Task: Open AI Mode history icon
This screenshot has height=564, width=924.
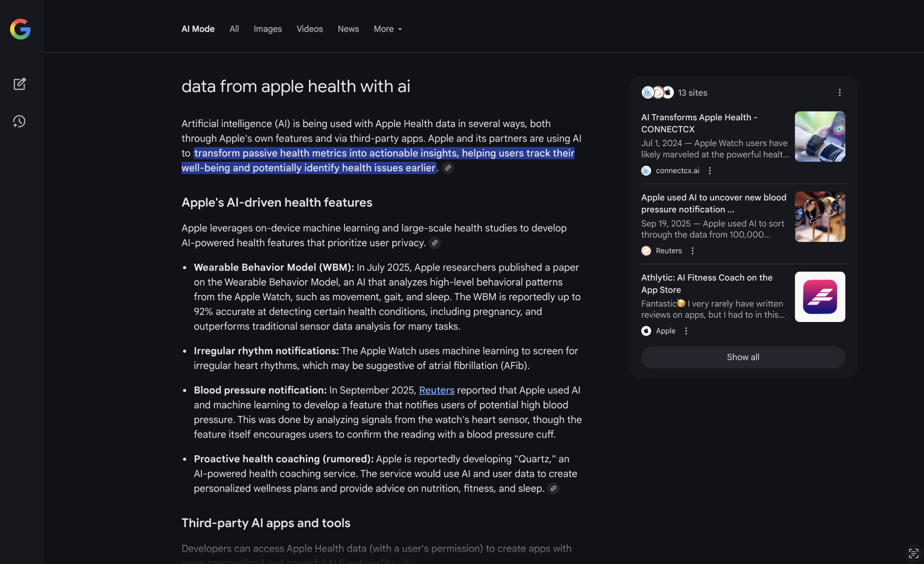Action: 19,121
